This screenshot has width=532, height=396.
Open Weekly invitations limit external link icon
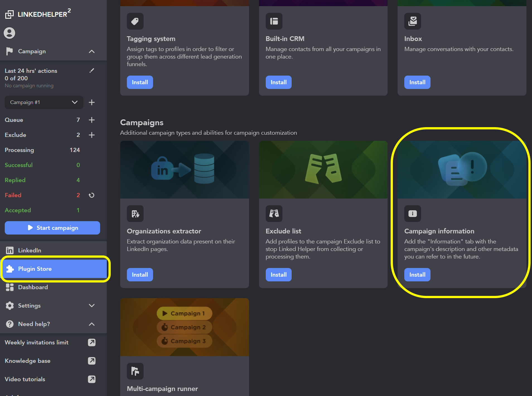click(x=92, y=342)
